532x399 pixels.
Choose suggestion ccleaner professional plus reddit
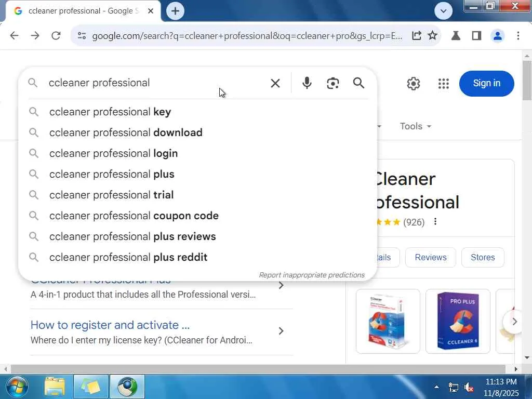tap(197, 257)
